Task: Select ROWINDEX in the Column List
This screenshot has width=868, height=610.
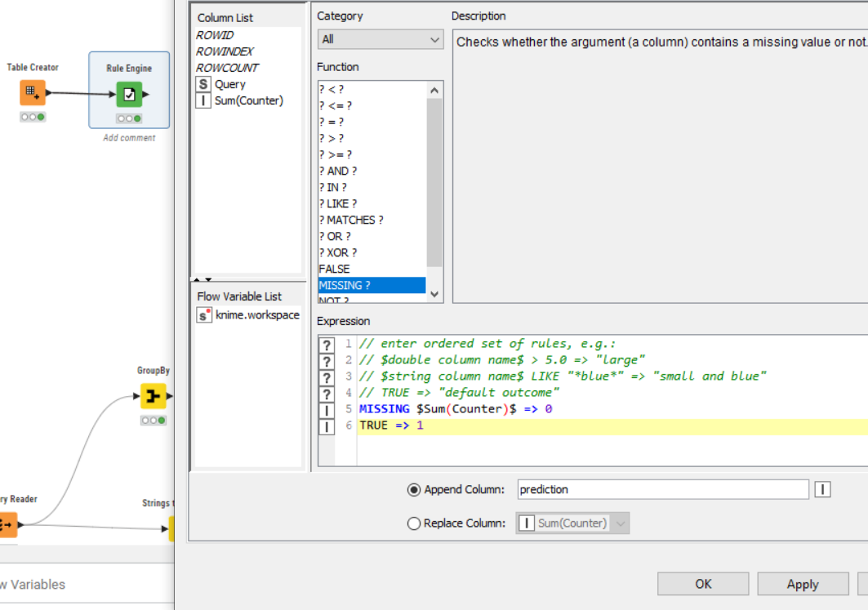Action: 225,51
